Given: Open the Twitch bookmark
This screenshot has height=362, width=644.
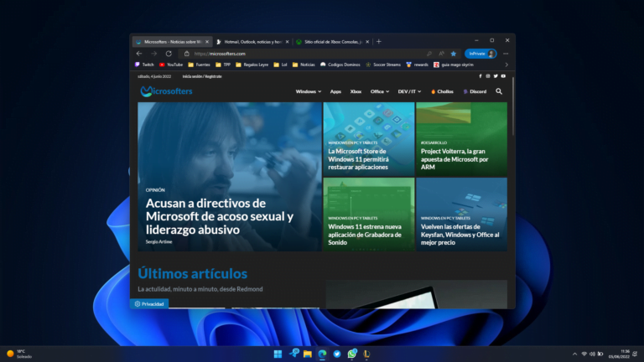Looking at the screenshot, I should pos(144,65).
